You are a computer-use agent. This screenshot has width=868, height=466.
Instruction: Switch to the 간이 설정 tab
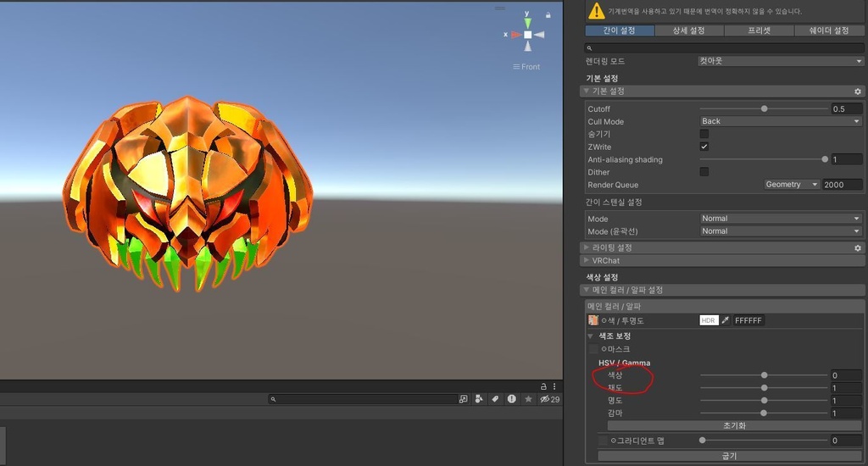tap(620, 31)
